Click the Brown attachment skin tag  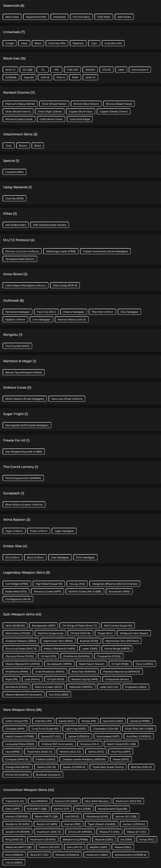click(x=23, y=145)
